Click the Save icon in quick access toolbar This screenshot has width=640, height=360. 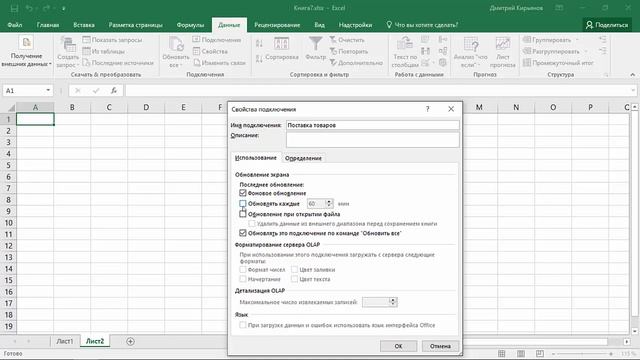pyautogui.click(x=14, y=8)
